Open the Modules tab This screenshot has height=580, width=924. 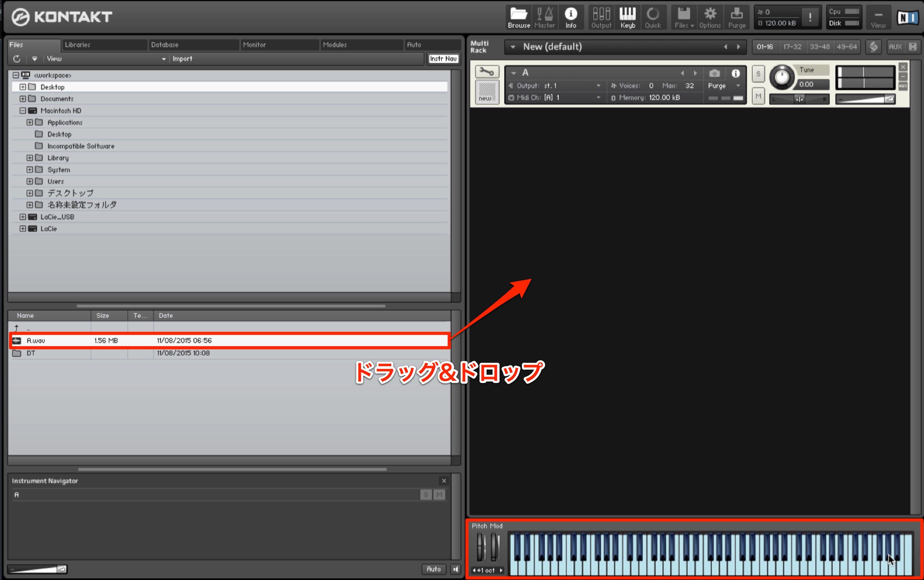pyautogui.click(x=362, y=45)
